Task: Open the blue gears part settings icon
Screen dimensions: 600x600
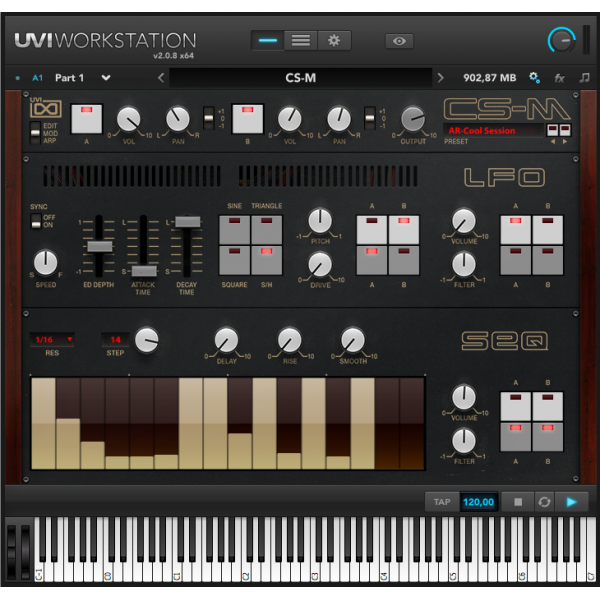Action: 534,78
